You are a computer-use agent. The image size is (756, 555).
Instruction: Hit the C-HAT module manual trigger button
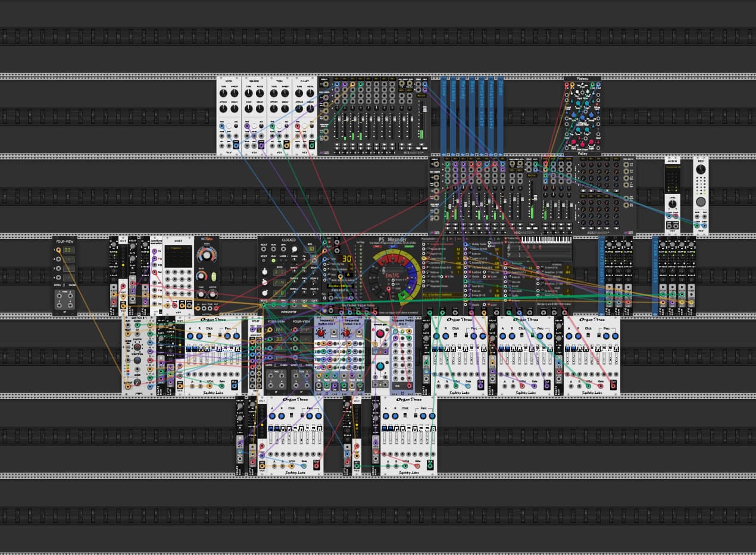pos(304,126)
